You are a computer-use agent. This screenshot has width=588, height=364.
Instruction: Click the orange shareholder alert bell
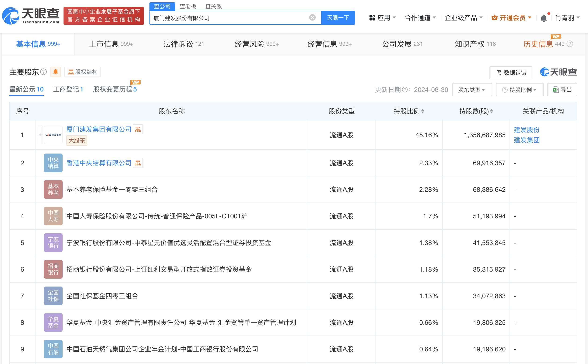(x=55, y=72)
